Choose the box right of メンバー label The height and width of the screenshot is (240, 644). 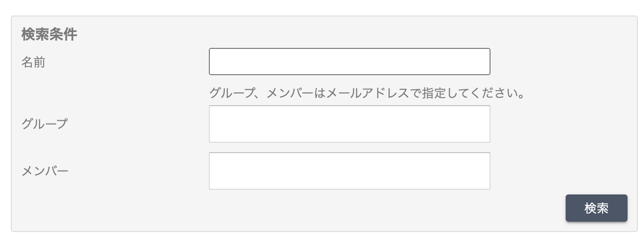point(350,171)
